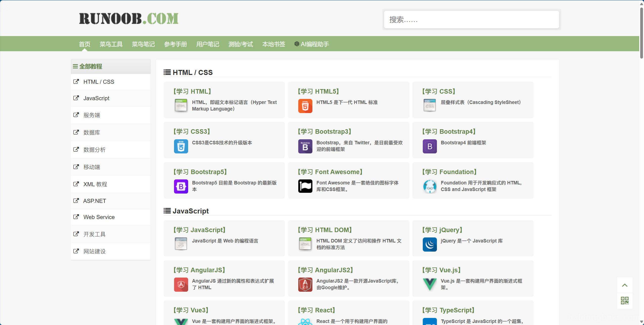644x325 pixels.
Task: Open the 【学习 CSS3】 title link
Action: click(x=192, y=131)
